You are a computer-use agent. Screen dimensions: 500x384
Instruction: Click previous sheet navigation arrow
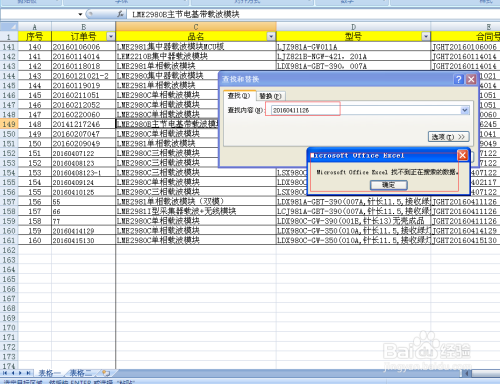tap(13, 373)
